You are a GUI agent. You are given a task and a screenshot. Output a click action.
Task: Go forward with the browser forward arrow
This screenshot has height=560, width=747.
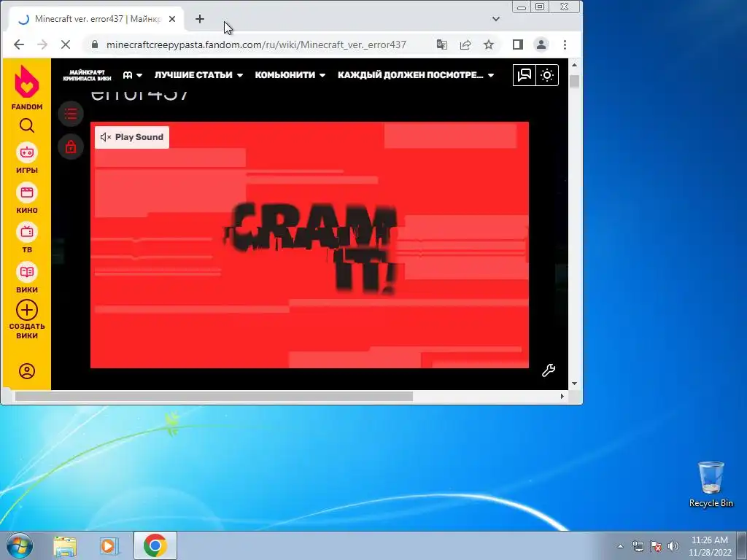click(x=42, y=44)
